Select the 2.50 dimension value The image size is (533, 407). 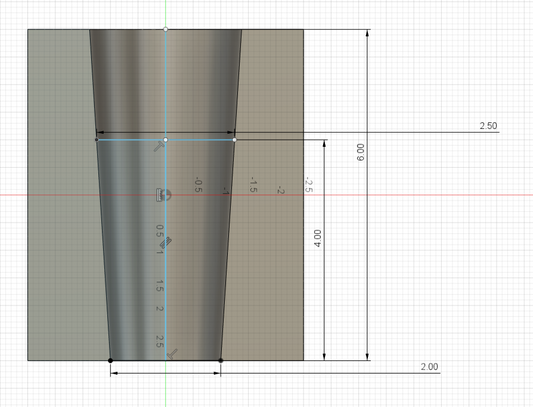(x=488, y=126)
